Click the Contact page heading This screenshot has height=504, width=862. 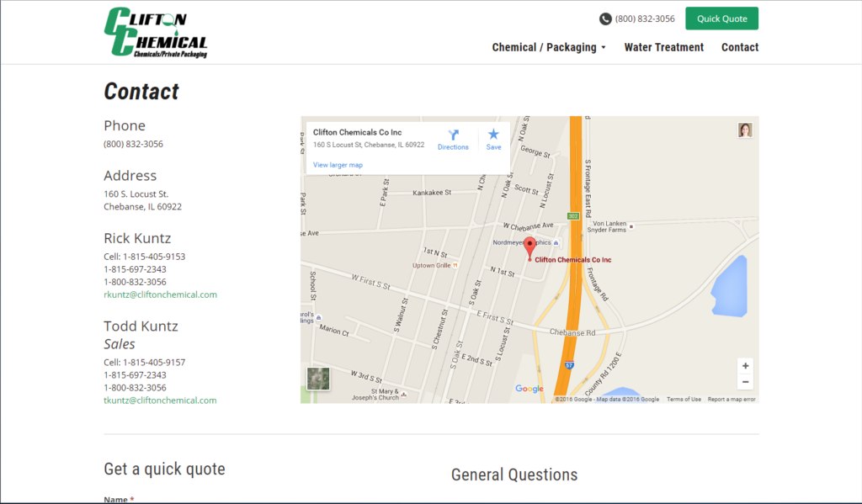click(141, 91)
